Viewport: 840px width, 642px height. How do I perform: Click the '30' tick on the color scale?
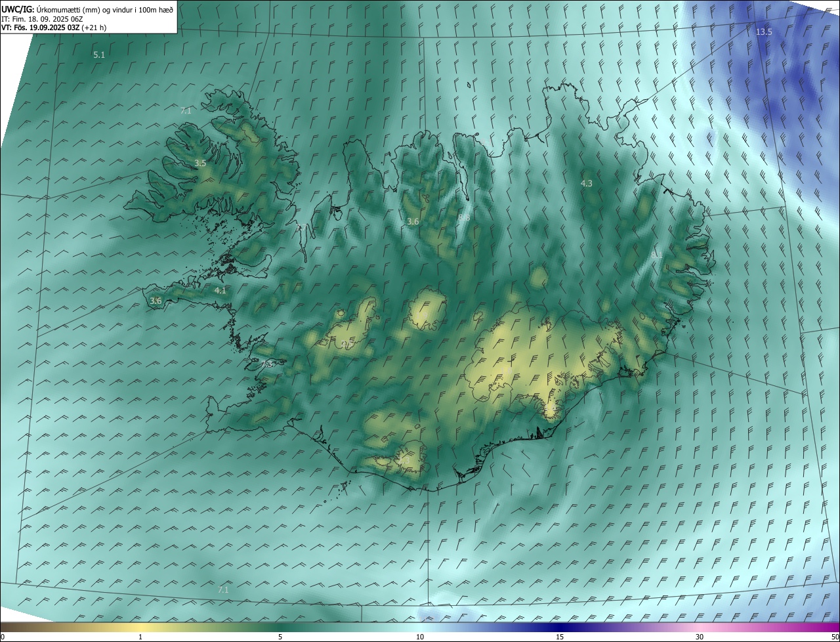[700, 637]
